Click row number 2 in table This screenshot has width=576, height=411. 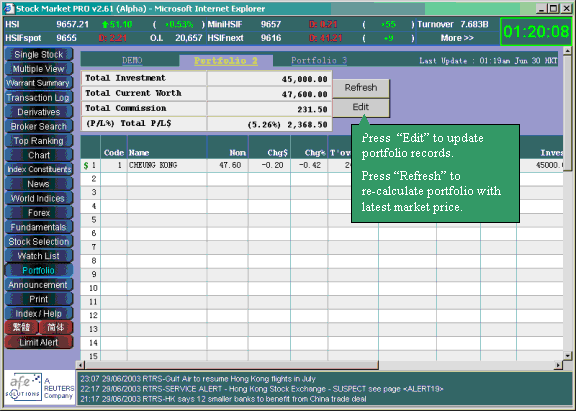click(94, 179)
